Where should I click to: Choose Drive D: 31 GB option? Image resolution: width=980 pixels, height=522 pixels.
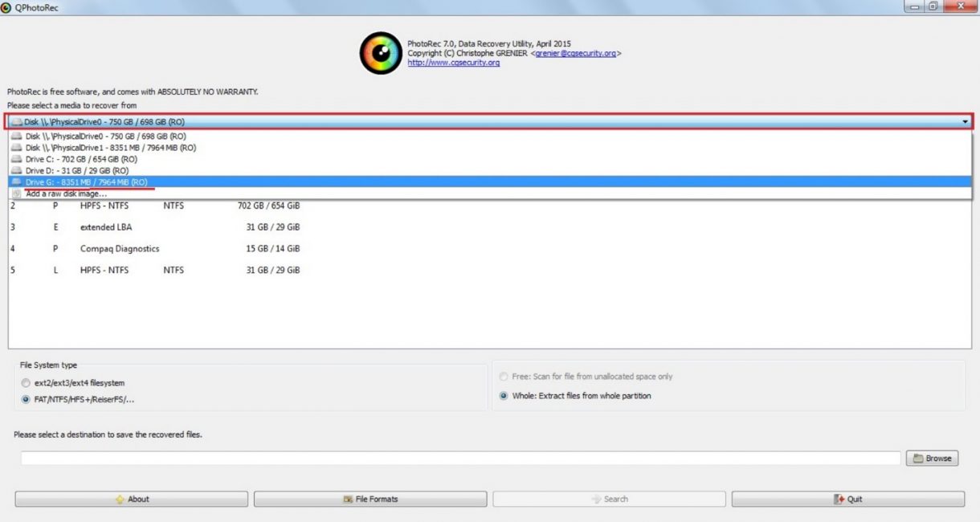click(x=490, y=170)
